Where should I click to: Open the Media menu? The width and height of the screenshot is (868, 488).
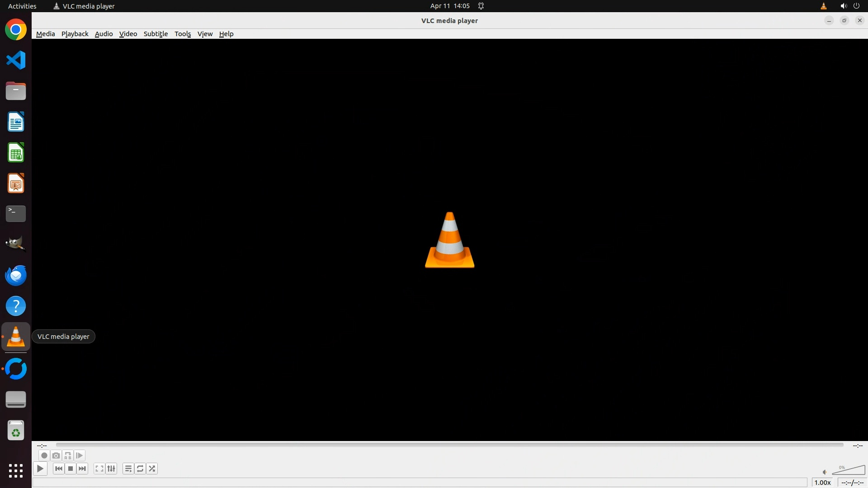(x=45, y=34)
